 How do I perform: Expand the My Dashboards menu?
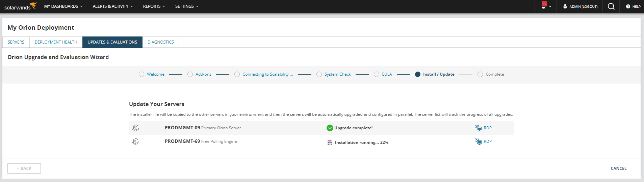pos(63,6)
